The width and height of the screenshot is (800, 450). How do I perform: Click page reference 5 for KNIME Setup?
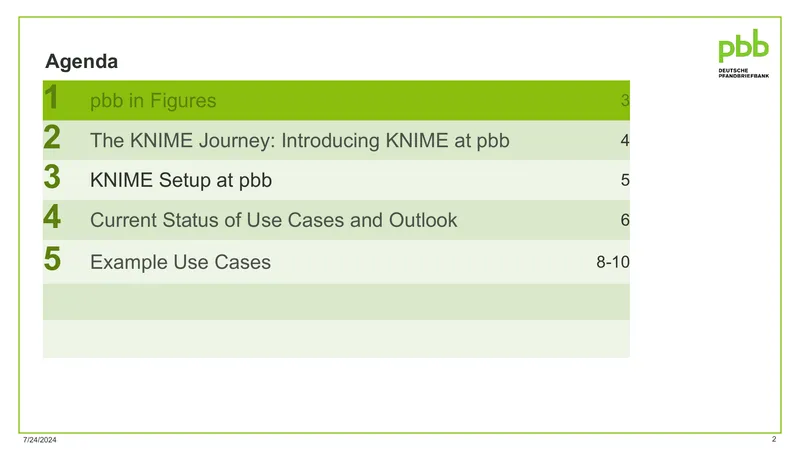coord(625,180)
